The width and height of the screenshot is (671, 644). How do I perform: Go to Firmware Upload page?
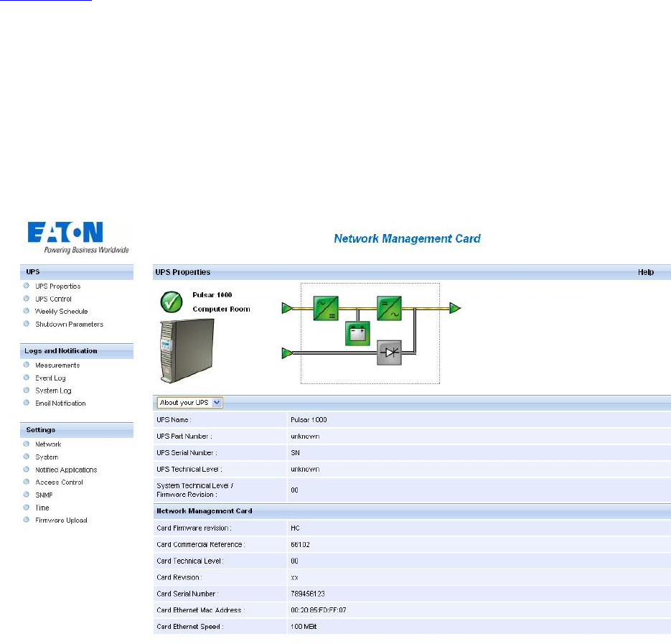pyautogui.click(x=61, y=521)
